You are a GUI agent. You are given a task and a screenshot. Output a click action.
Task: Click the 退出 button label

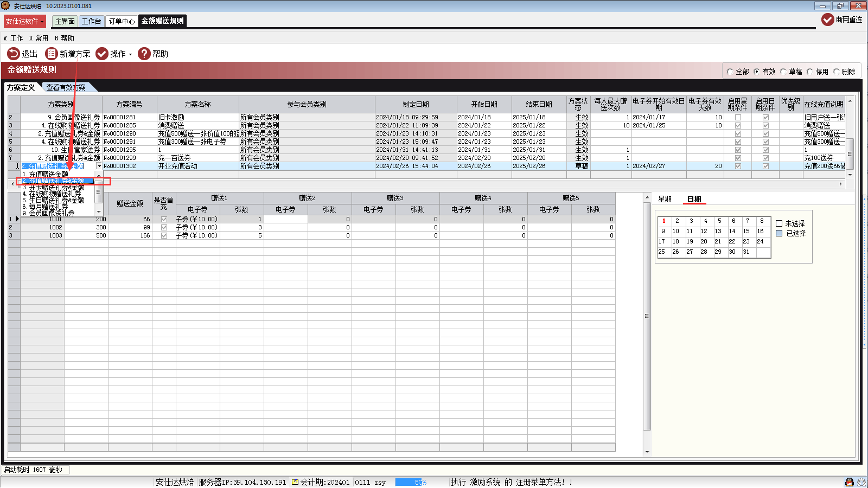30,54
